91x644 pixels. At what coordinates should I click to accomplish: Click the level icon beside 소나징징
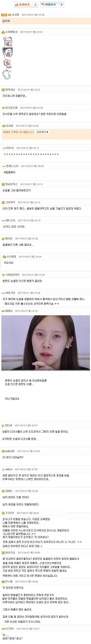4,257
